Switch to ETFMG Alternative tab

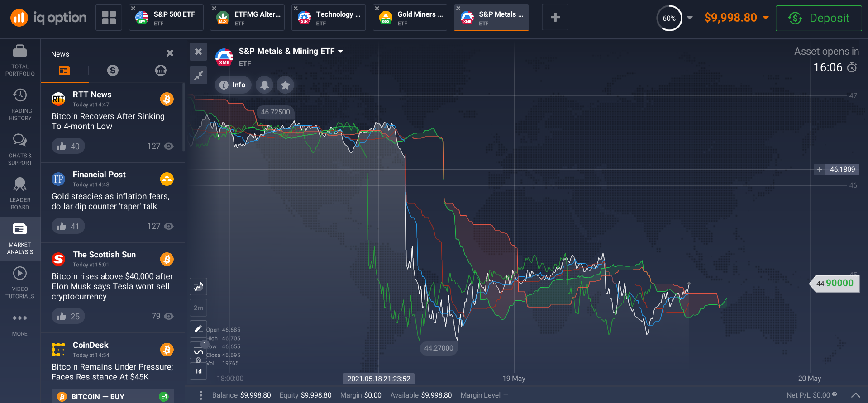point(247,18)
